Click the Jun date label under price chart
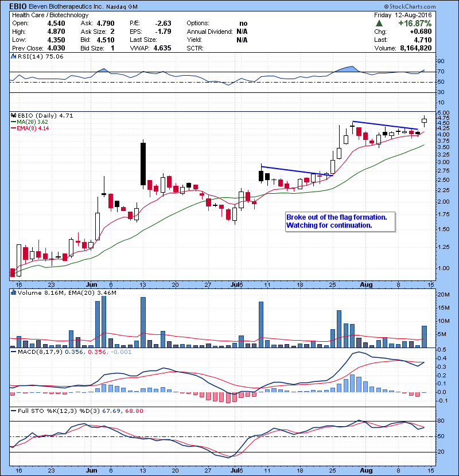 coord(91,285)
